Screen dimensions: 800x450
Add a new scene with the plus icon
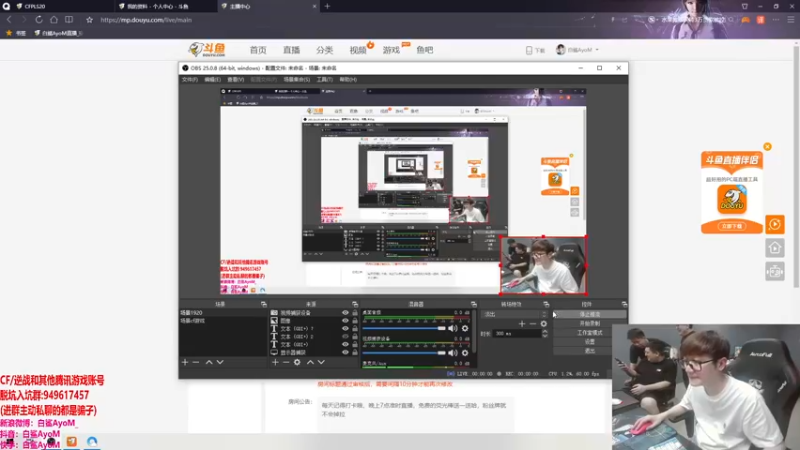click(185, 362)
